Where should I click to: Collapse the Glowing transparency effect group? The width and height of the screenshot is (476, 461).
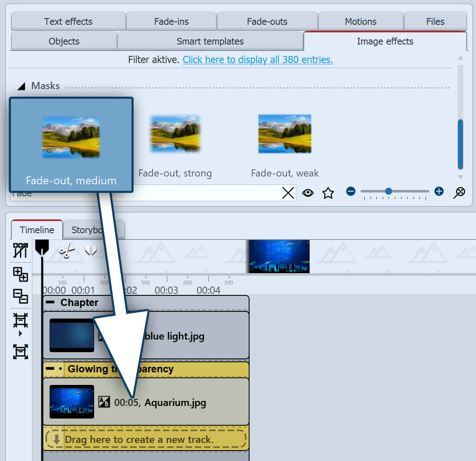(x=50, y=369)
